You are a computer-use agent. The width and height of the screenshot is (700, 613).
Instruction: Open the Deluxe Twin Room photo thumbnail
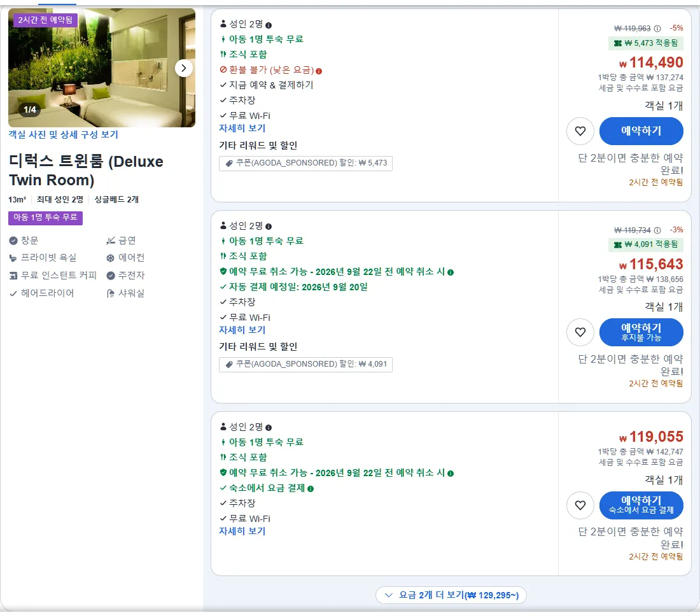pyautogui.click(x=101, y=67)
